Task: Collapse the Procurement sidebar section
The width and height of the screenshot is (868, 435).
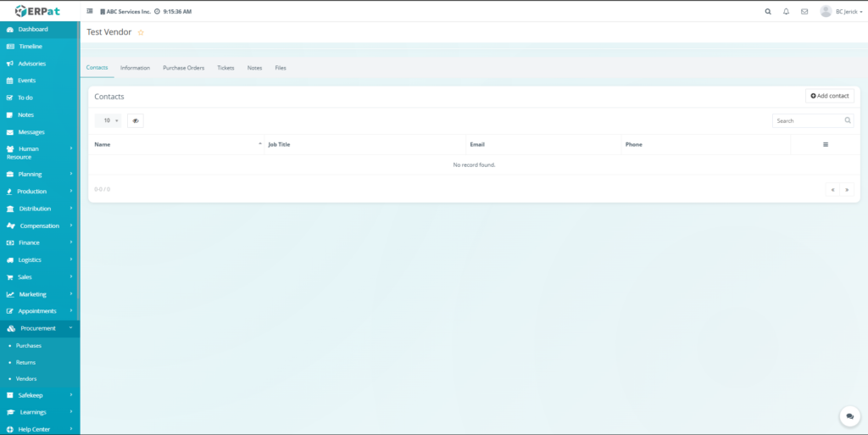Action: (x=40, y=328)
